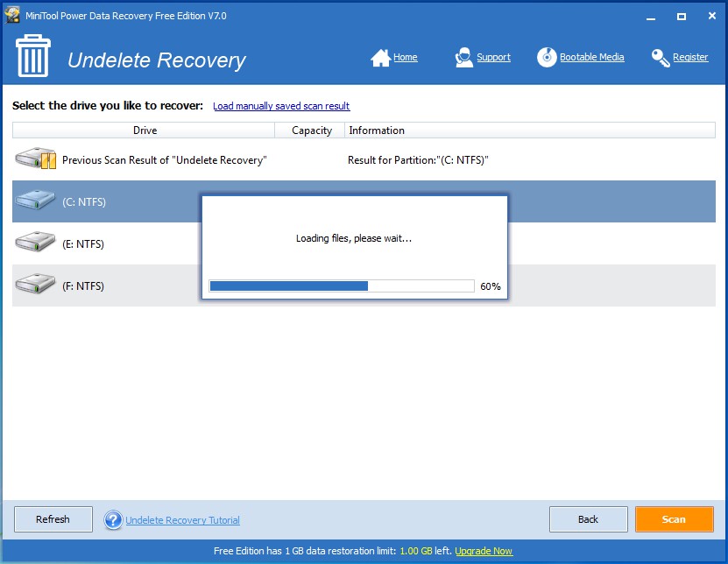
Task: Click the Previous Scan Result drive icon
Action: (35, 159)
